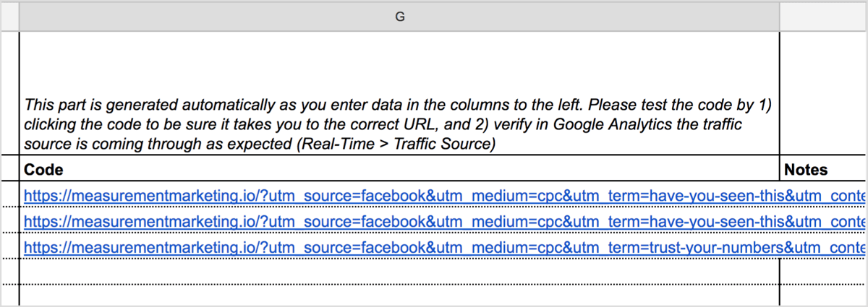
Task: Select the Notes cell beside trust-your-numbers link
Action: tap(822, 246)
